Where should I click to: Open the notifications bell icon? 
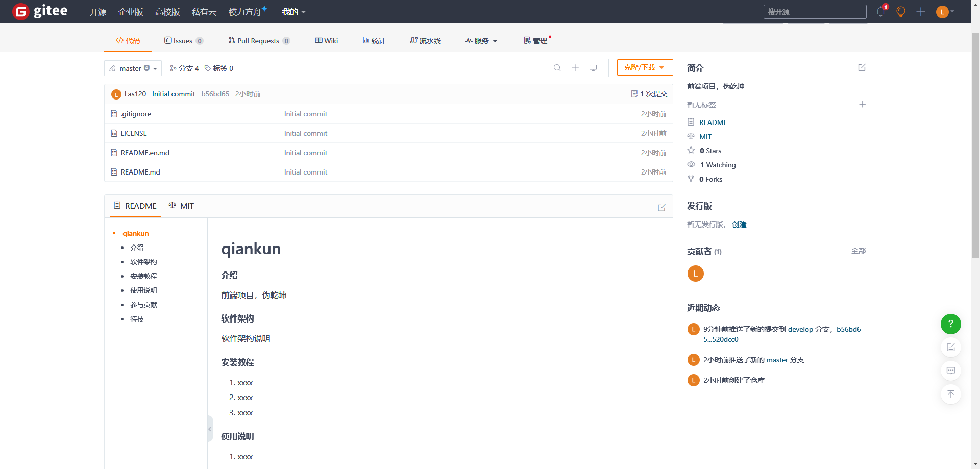(880, 12)
